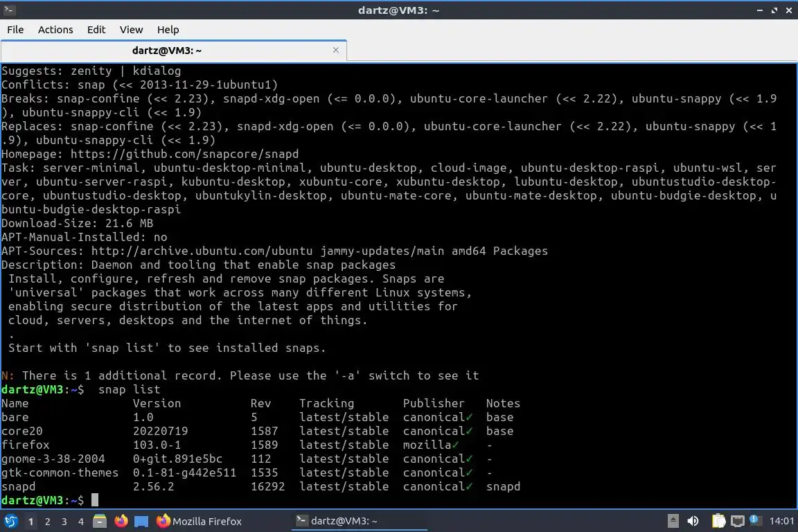798x532 pixels.
Task: Click version '0+git.891e5bc'
Action: [177, 459]
